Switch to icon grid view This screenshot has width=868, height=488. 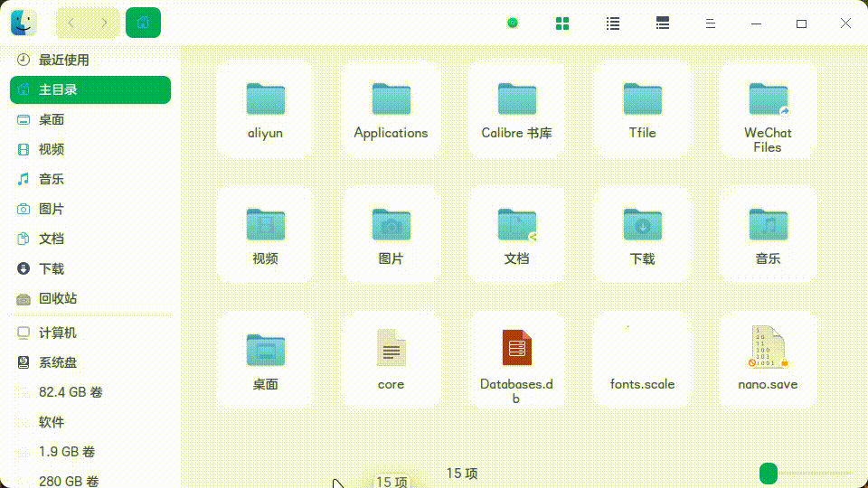point(562,23)
